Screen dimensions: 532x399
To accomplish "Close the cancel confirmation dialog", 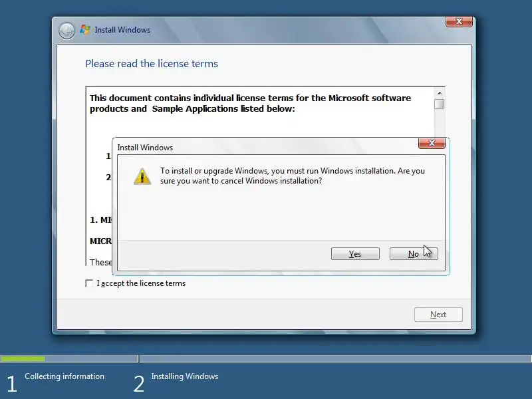I will [432, 143].
